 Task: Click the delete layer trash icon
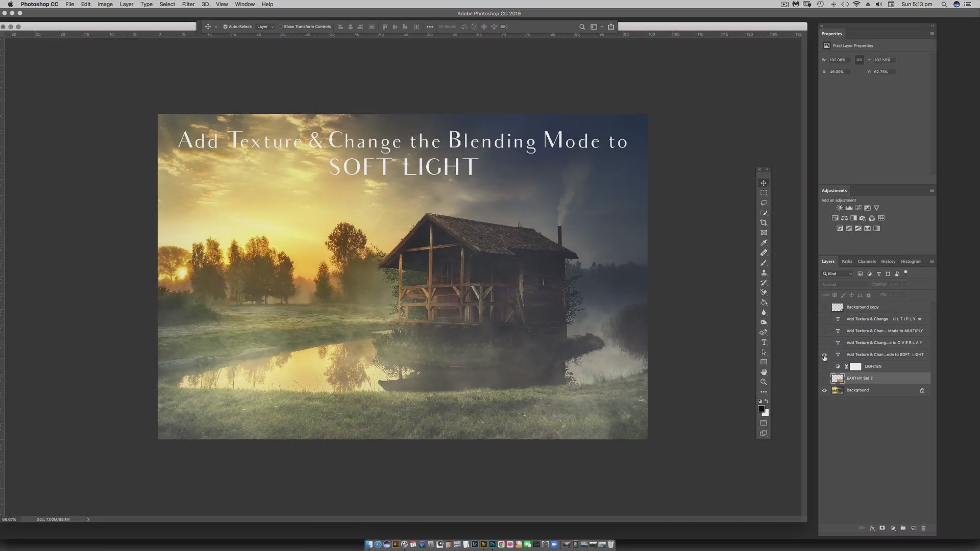point(923,528)
